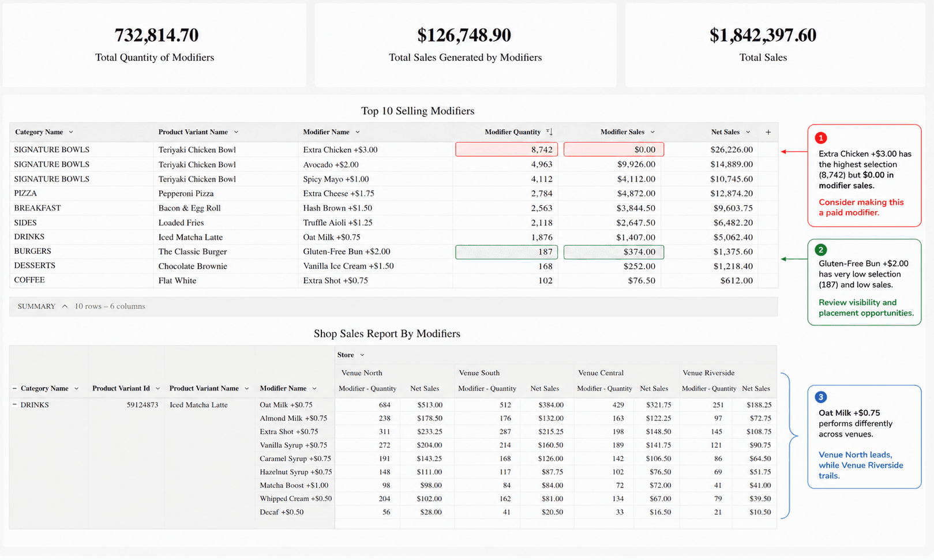This screenshot has height=560, width=934.
Task: Open Modifier Name column dropdown in Top 10 table
Action: click(x=358, y=132)
